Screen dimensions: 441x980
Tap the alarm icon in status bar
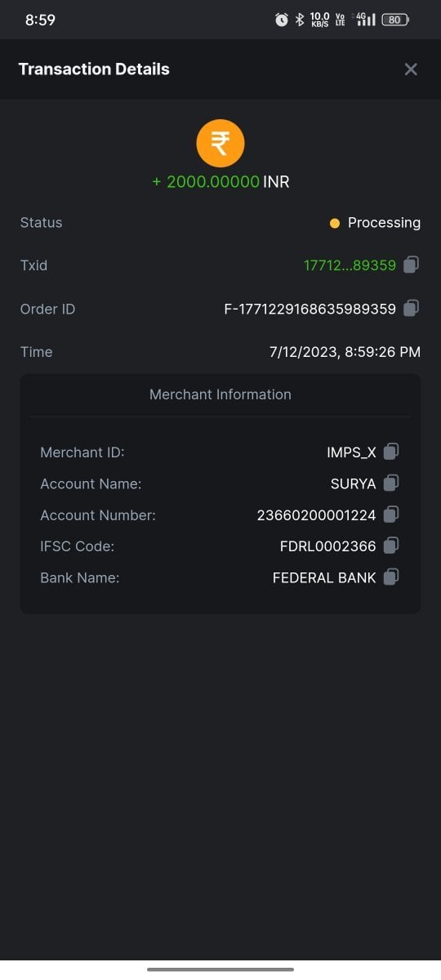coord(282,20)
